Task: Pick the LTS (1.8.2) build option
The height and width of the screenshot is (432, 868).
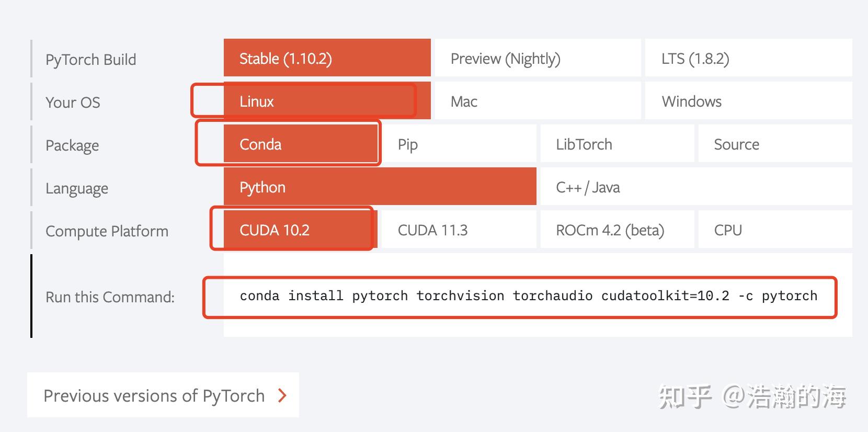Action: point(748,59)
